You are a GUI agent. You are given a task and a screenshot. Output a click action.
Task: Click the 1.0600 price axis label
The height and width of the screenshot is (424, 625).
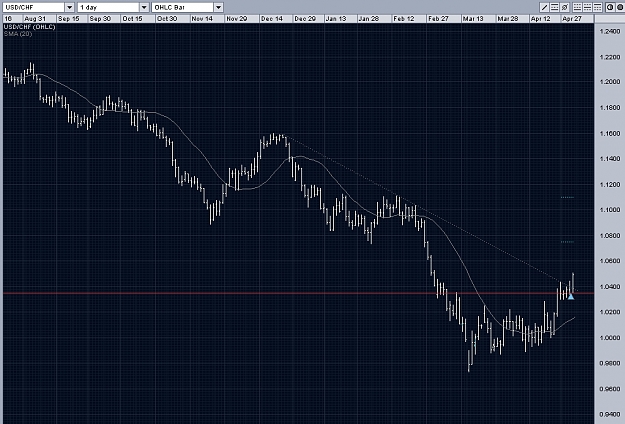point(610,261)
